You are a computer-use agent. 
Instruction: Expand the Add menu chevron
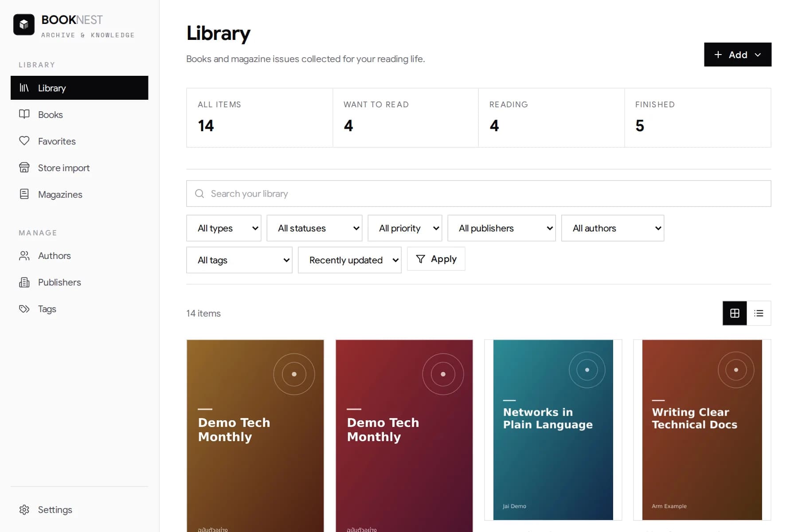[x=758, y=55]
